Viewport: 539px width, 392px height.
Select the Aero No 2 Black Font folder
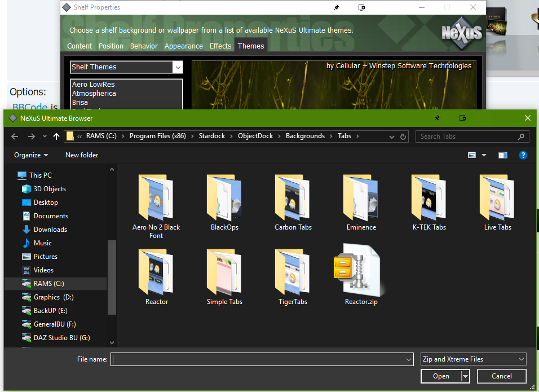tap(156, 197)
